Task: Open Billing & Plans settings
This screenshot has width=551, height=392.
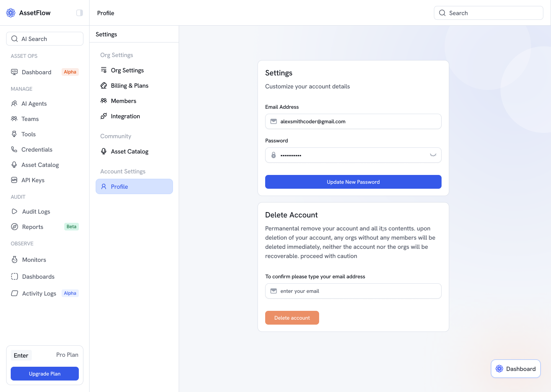Action: [134, 85]
